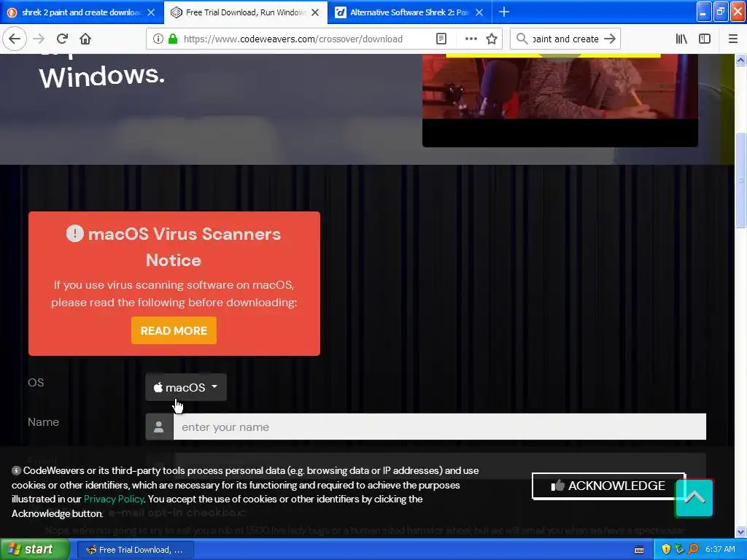Open the Library bookmarks icon
This screenshot has width=747, height=560.
pyautogui.click(x=681, y=39)
